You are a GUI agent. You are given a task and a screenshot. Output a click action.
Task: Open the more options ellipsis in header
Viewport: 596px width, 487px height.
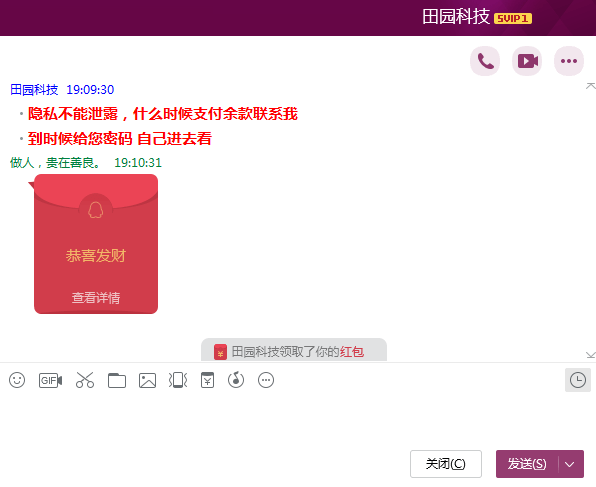pyautogui.click(x=569, y=61)
